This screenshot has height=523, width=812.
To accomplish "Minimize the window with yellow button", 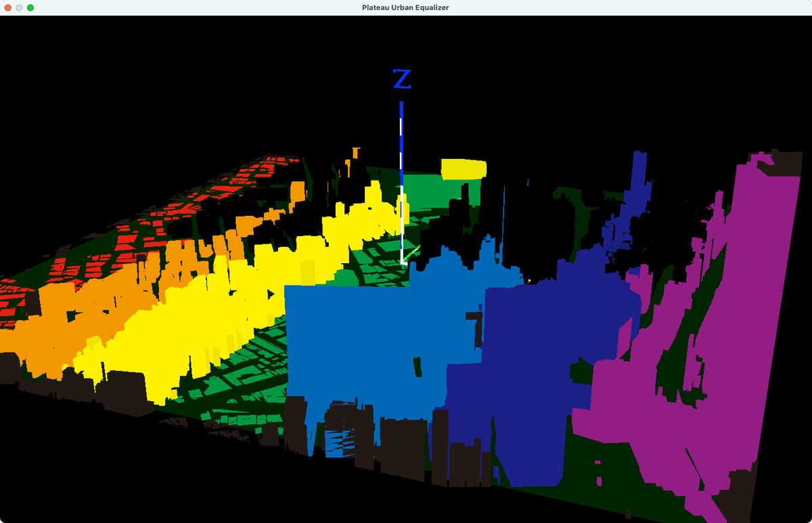I will point(19,7).
